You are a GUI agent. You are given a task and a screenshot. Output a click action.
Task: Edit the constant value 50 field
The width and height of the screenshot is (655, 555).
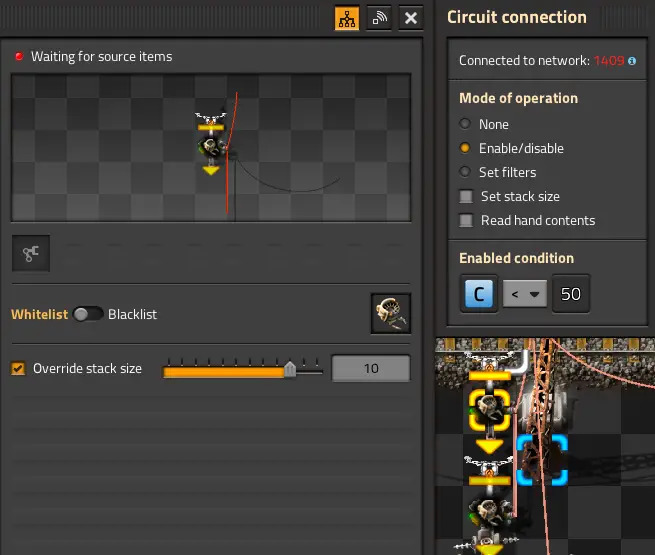coord(571,294)
